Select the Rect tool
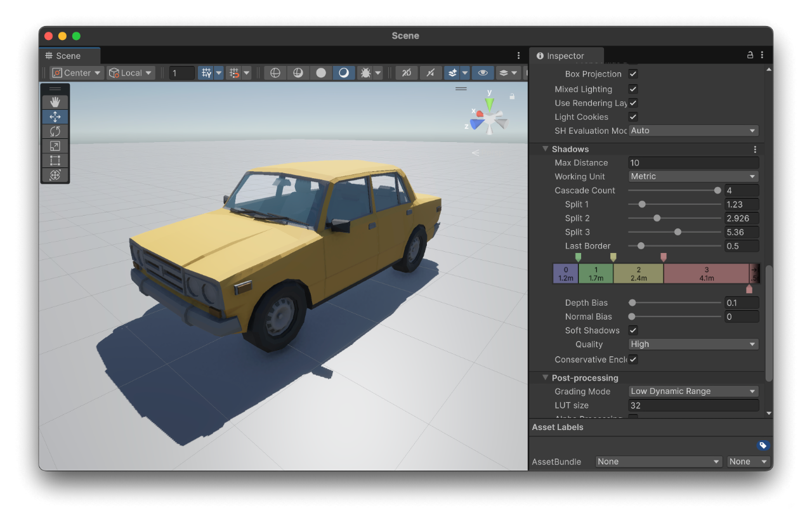The image size is (812, 522). tap(55, 160)
